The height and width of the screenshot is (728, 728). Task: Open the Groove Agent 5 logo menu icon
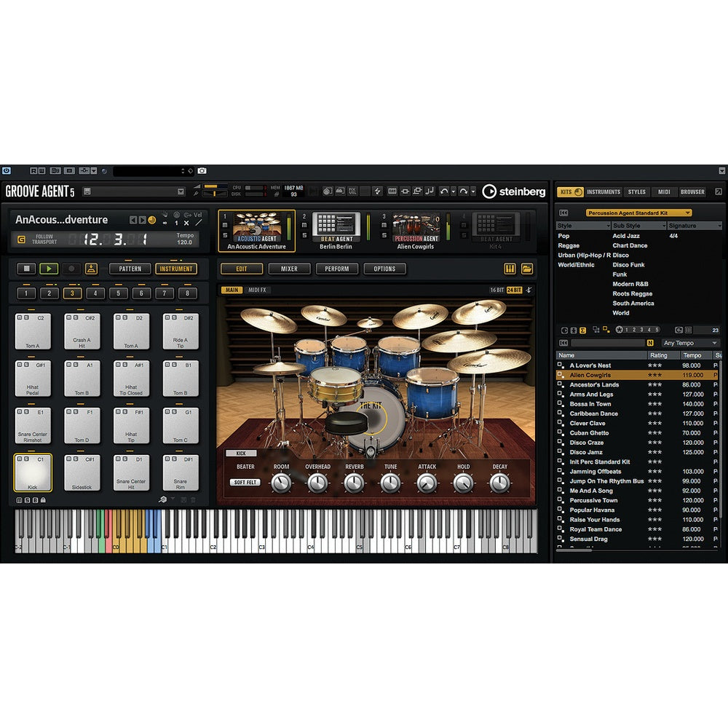coord(85,191)
